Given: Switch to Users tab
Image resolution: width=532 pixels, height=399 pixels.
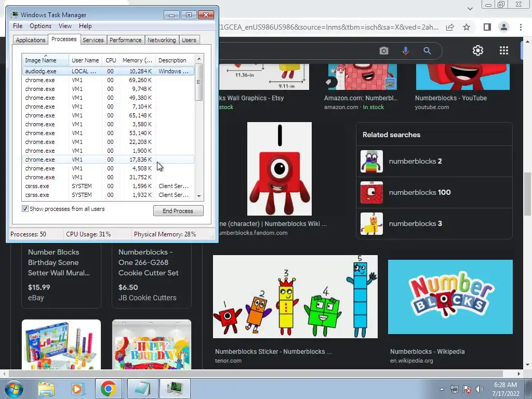Looking at the screenshot, I should click(x=189, y=40).
